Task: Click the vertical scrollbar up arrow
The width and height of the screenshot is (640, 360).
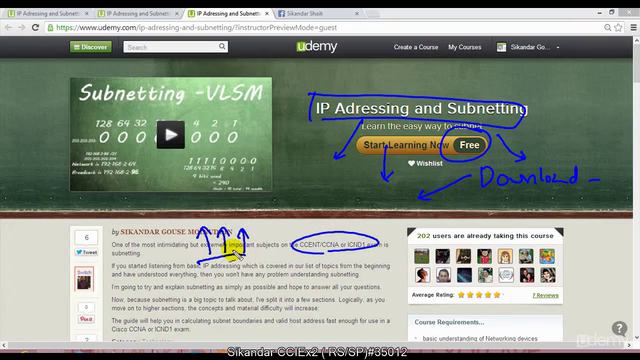Action: pyautogui.click(x=636, y=40)
